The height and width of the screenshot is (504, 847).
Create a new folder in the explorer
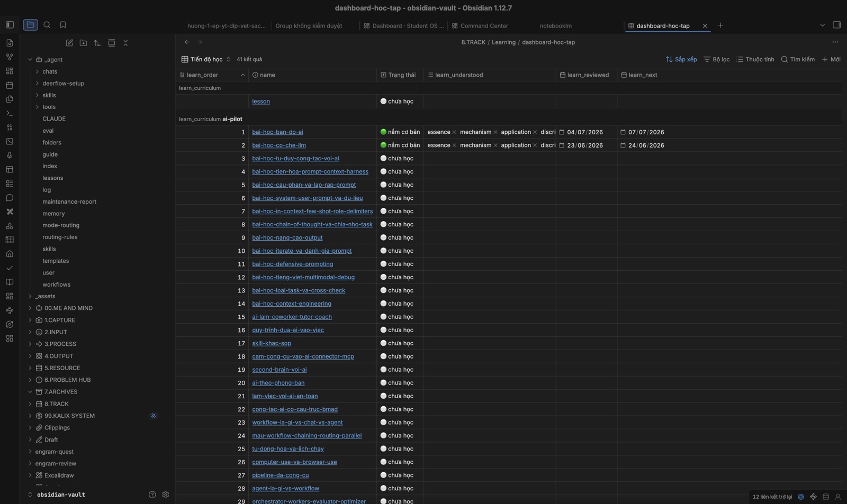click(x=83, y=43)
